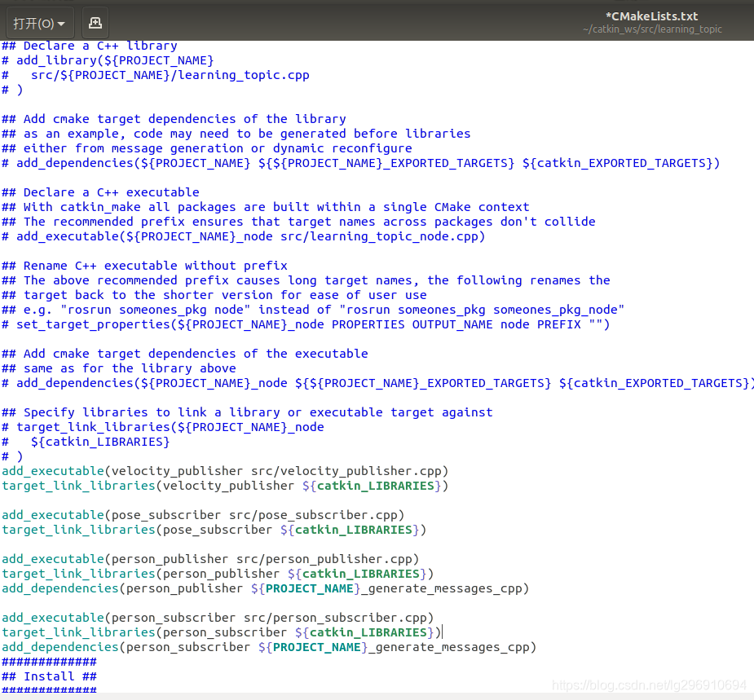Click '# add_executable(${PROJECT_NAME}_node src/learning_topic_node.cpp)' line

coord(244,236)
